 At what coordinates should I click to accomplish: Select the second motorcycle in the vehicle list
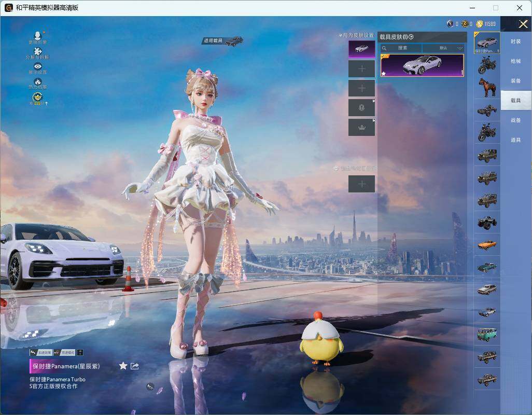(487, 132)
